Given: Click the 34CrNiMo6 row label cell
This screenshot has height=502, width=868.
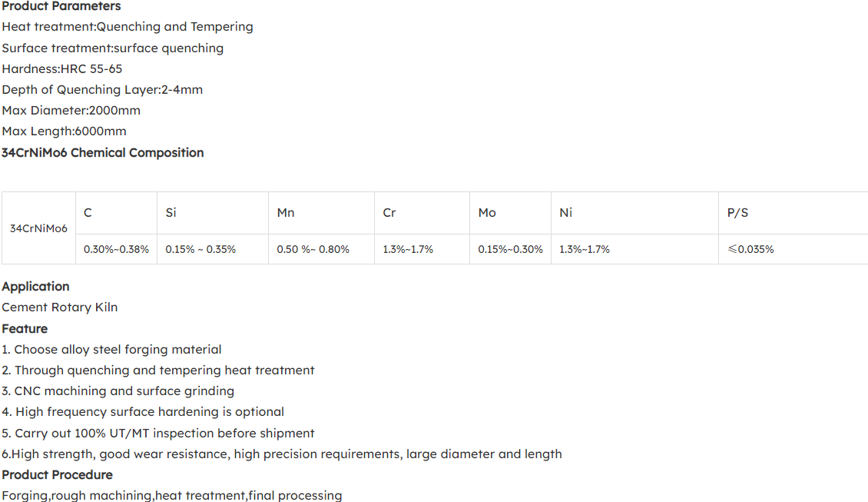Looking at the screenshot, I should 38,228.
